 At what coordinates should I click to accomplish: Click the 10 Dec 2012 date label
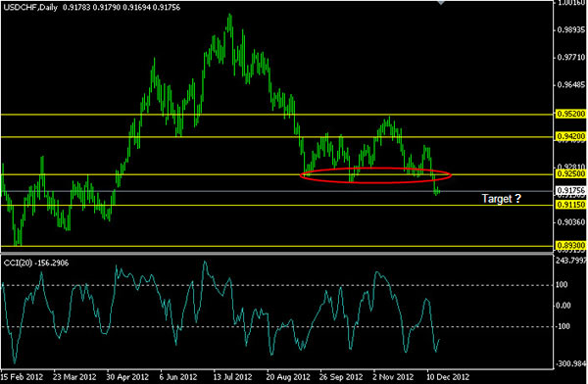448,377
